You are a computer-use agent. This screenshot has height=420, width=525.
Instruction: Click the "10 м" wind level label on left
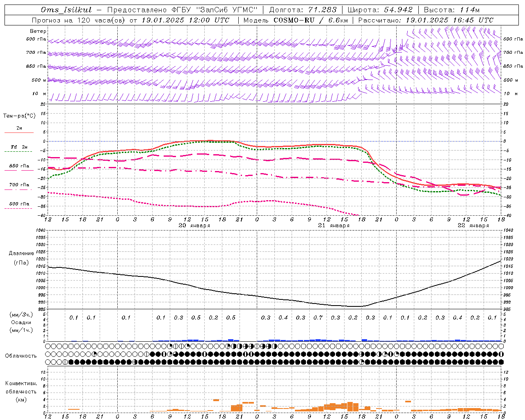click(x=39, y=94)
